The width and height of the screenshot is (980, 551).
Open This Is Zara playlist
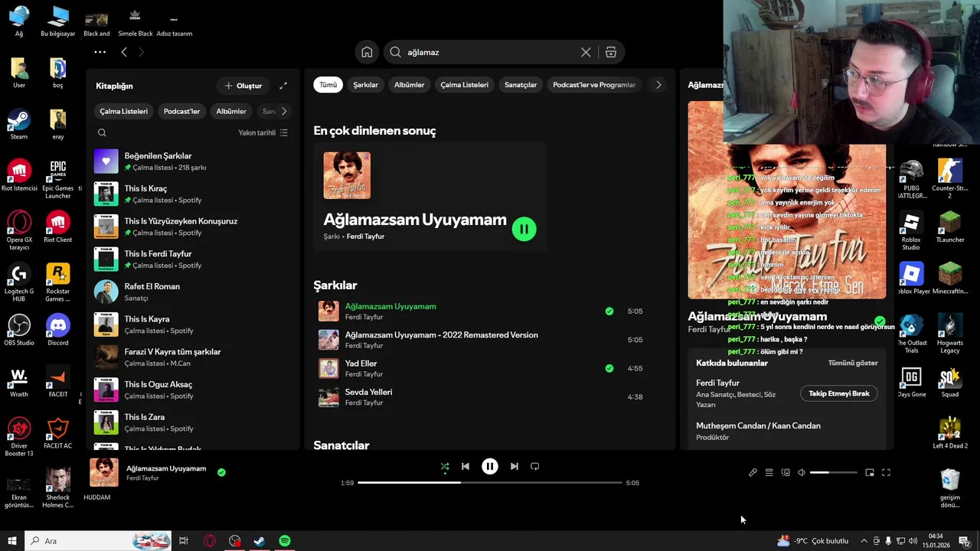click(193, 422)
